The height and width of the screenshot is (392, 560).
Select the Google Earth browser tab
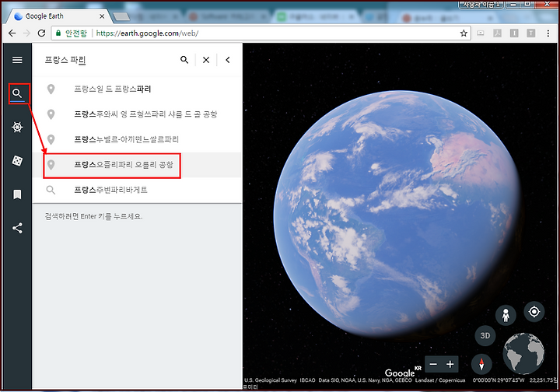coord(59,16)
